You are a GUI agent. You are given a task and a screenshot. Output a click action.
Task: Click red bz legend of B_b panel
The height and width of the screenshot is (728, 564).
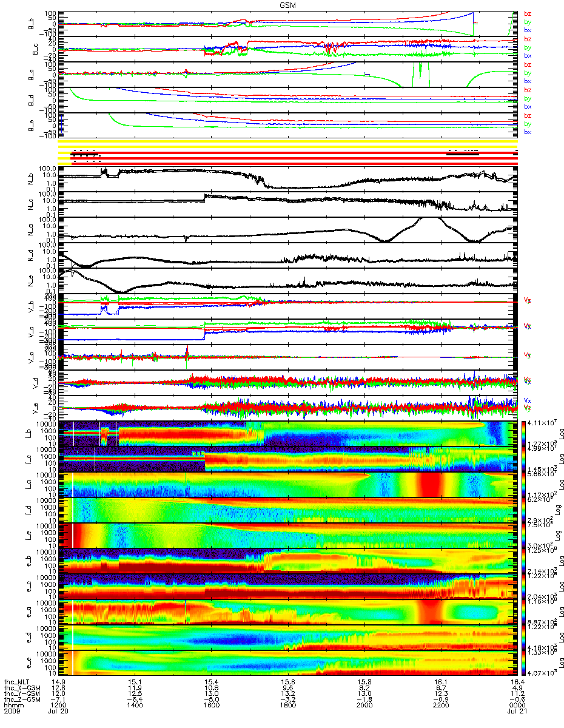528,13
